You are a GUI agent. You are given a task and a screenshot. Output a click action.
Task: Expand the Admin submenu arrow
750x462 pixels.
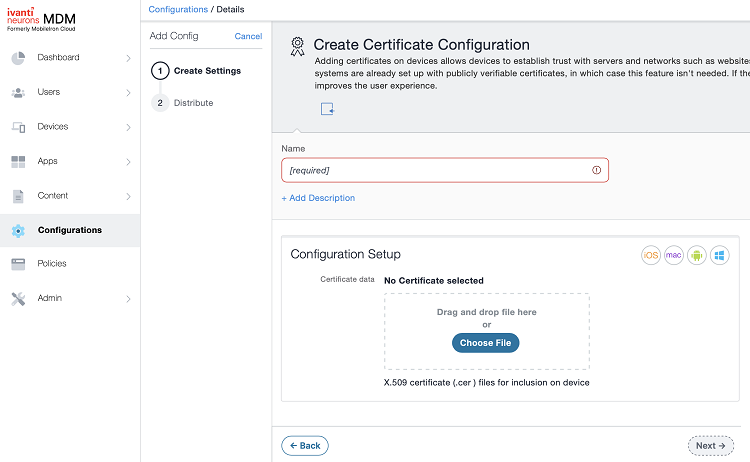pos(128,298)
